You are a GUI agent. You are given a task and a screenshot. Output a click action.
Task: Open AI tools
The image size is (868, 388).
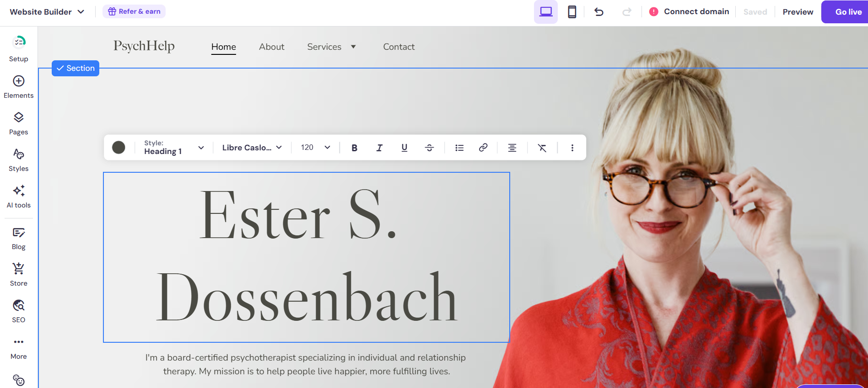19,197
